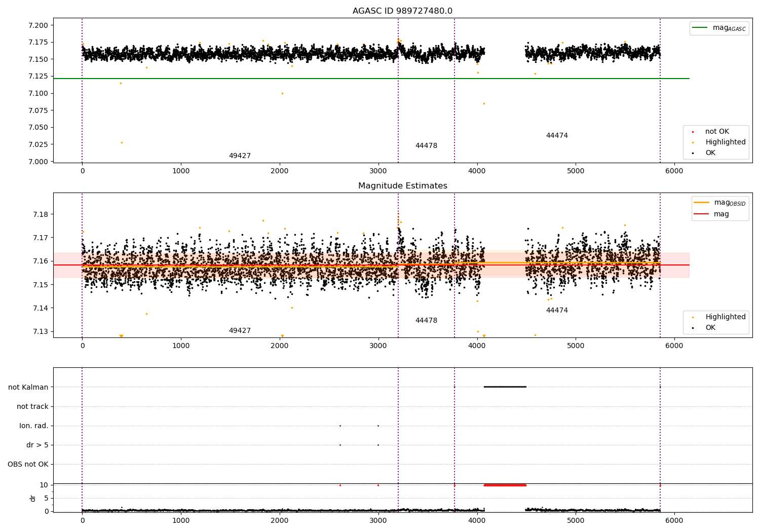This screenshot has height=532, width=760.
Task: Click the green mag AGASC legend line swatch
Action: coord(700,28)
